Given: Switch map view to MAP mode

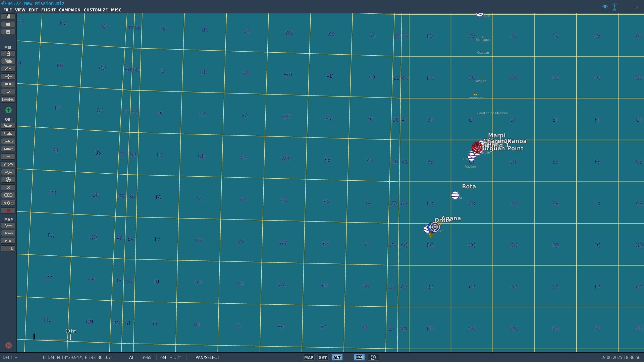Looking at the screenshot, I should pos(309,357).
